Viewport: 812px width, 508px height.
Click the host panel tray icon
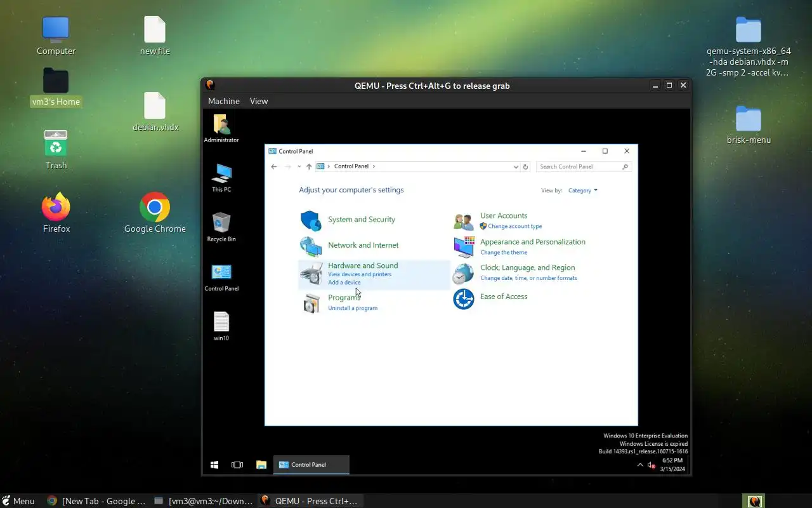click(x=754, y=501)
